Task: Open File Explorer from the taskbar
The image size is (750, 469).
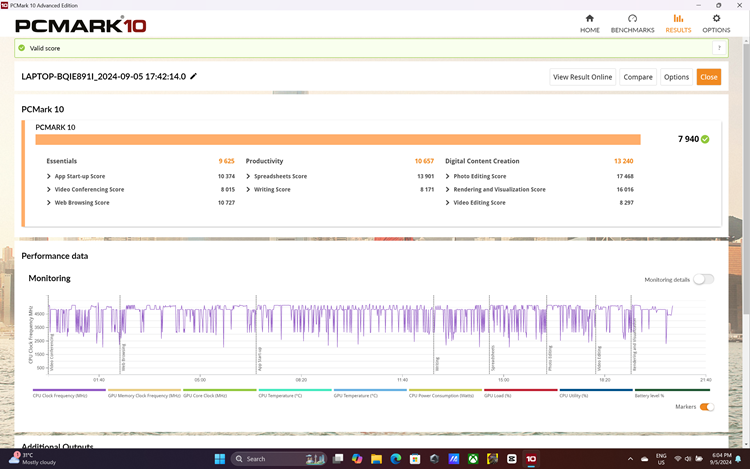Action: coord(376,459)
